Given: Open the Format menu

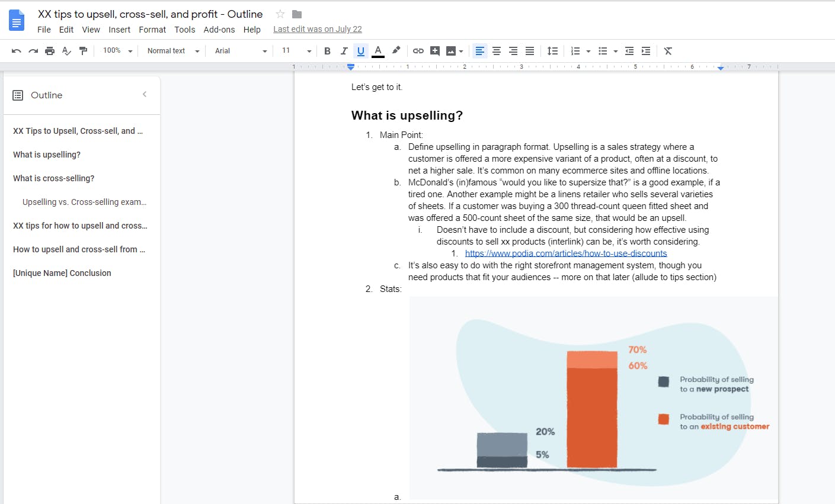Looking at the screenshot, I should 152,30.
